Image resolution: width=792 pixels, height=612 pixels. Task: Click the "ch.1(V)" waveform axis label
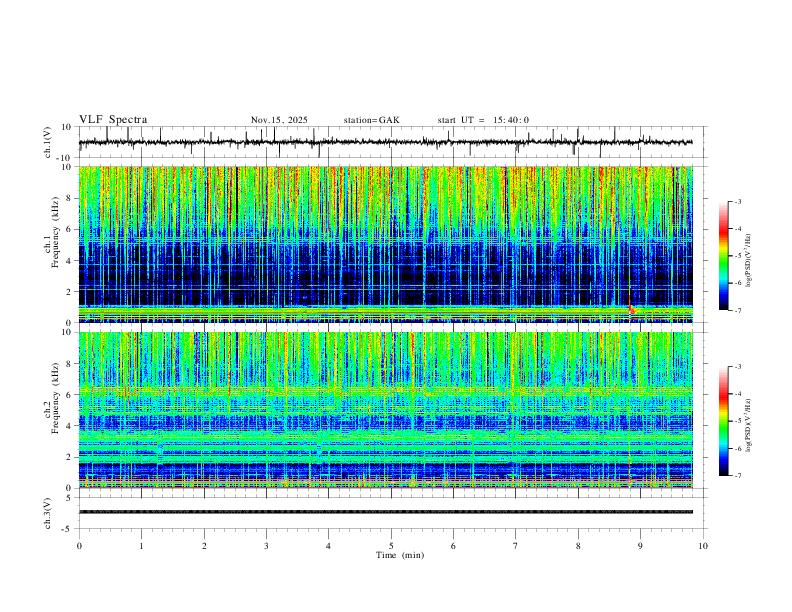(x=48, y=142)
